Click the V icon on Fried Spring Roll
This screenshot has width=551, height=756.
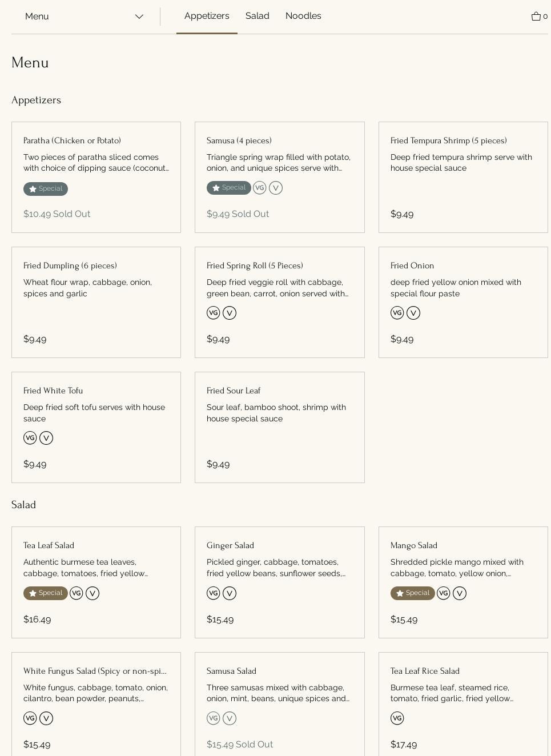pyautogui.click(x=230, y=313)
